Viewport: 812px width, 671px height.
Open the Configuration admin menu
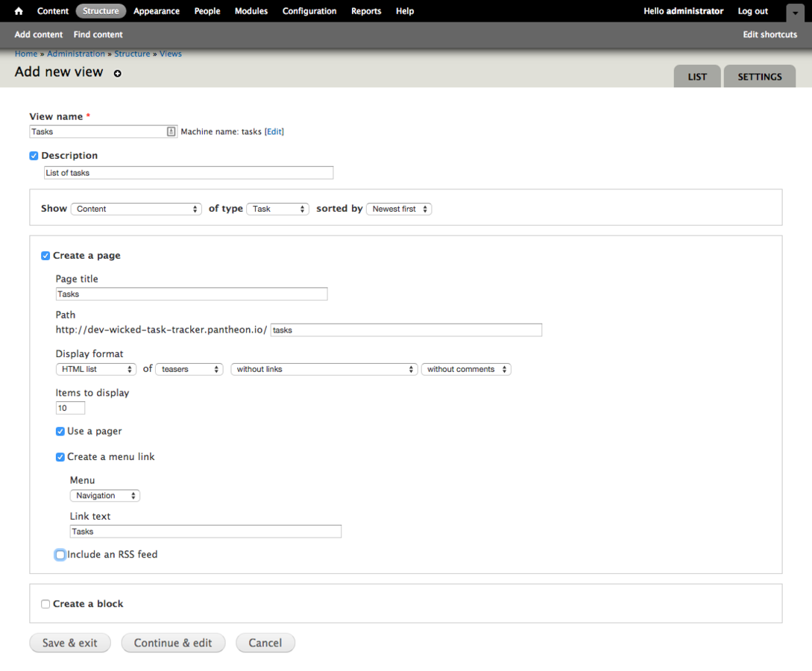[309, 11]
